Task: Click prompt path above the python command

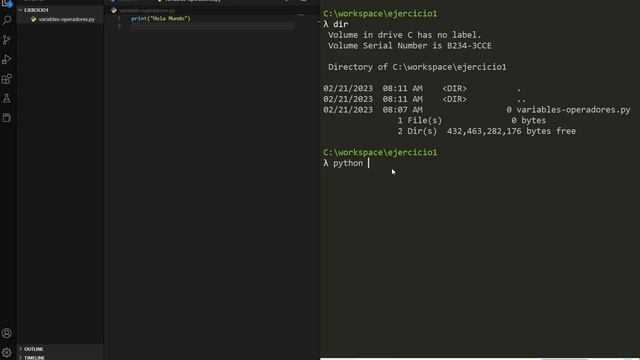Action: (x=380, y=152)
